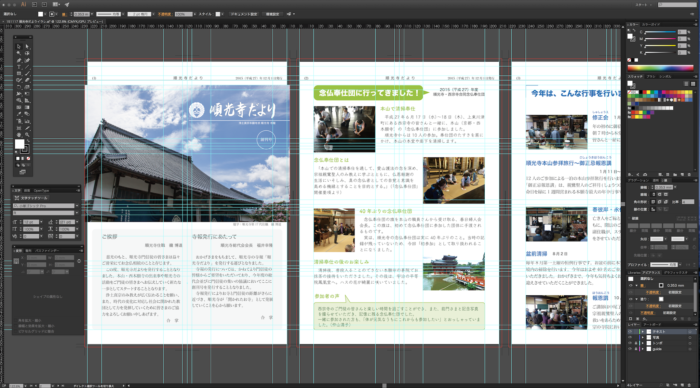This screenshot has height=388, width=700.
Task: Switch to the グラデーション tab
Action: point(637,180)
